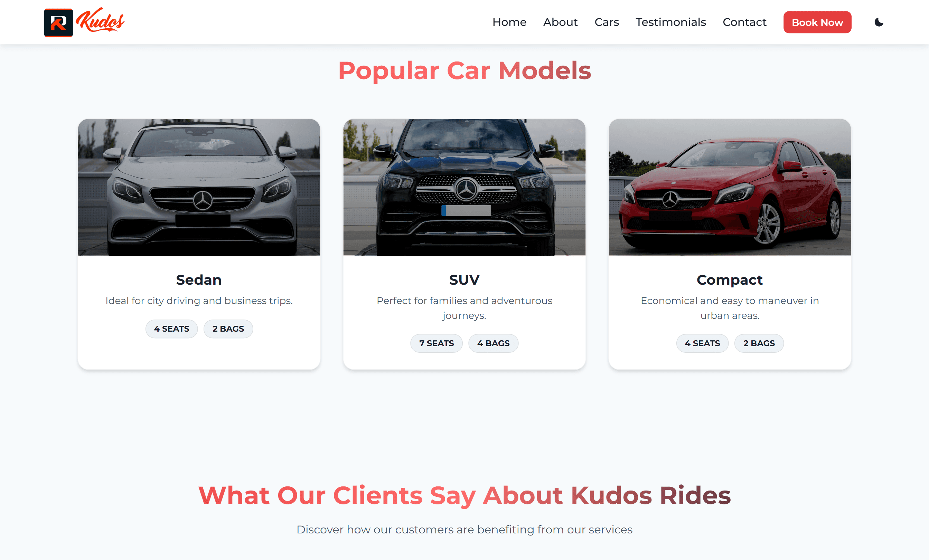The width and height of the screenshot is (929, 560).
Task: Click the Popular Car Models heading
Action: (x=464, y=70)
